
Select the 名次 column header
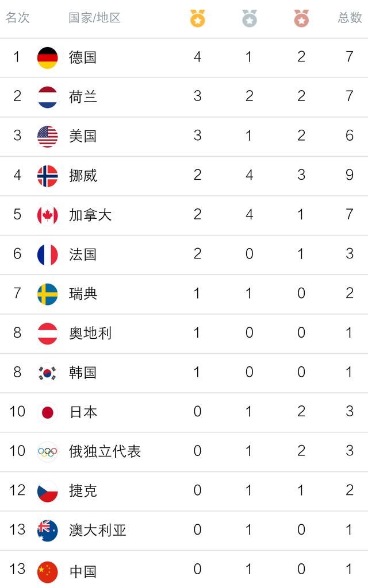[x=18, y=18]
